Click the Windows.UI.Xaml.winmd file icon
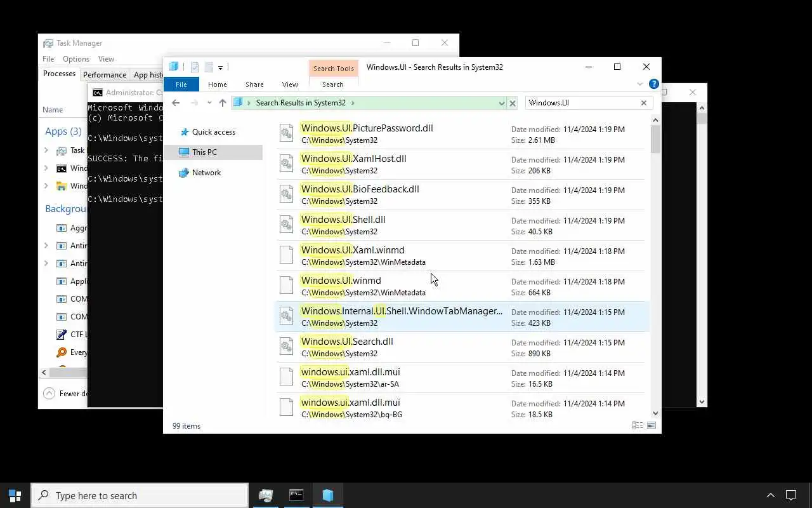Screen dimensions: 812x508 coord(287,255)
